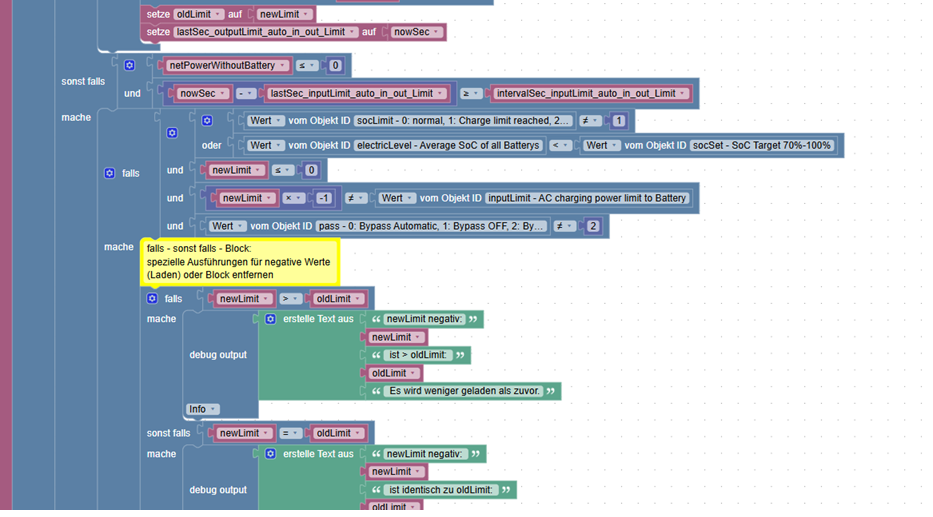Click gear icon on 'falls newLimit > oldLimit' block
The width and height of the screenshot is (933, 517).
click(x=152, y=299)
